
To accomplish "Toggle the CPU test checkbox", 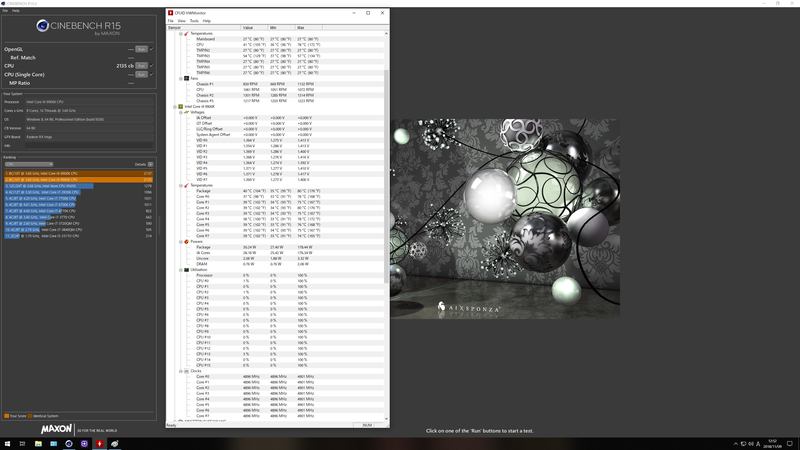I will click(152, 66).
